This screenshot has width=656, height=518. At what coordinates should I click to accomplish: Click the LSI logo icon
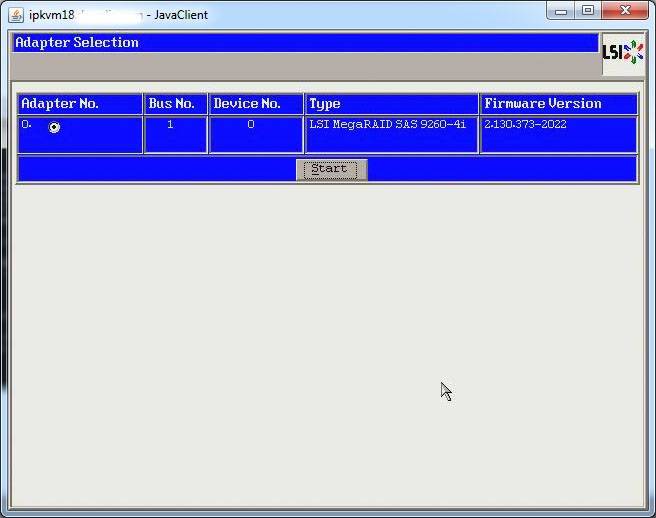point(623,53)
